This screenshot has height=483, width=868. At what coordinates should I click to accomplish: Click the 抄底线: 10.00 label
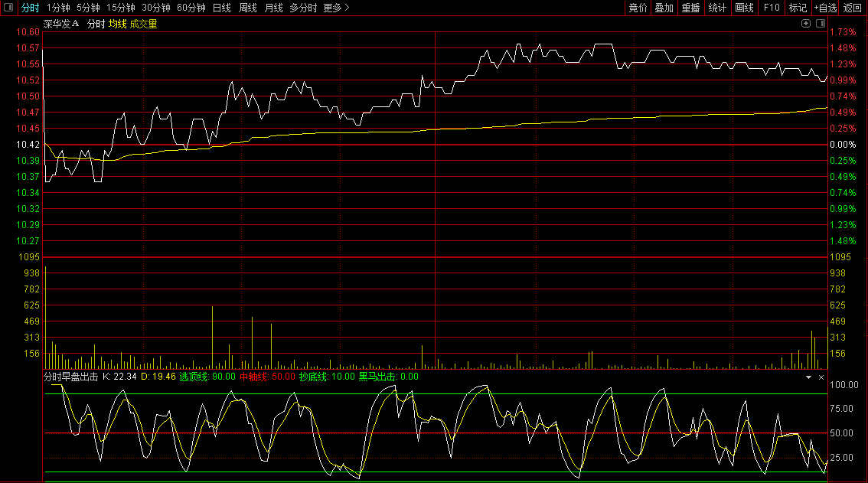click(x=327, y=377)
